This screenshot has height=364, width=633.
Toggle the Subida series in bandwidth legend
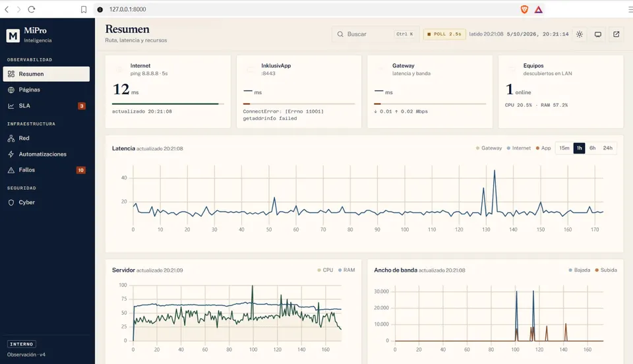pyautogui.click(x=606, y=270)
